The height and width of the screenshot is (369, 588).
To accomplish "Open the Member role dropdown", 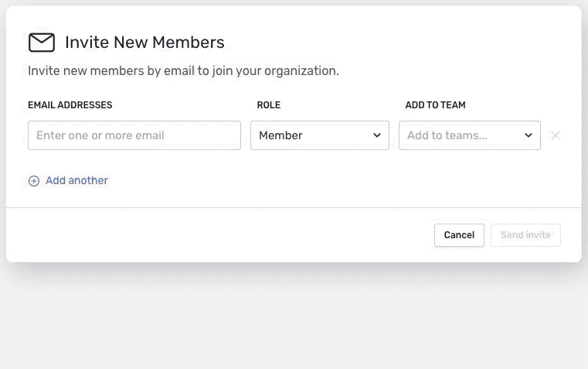I will point(319,135).
